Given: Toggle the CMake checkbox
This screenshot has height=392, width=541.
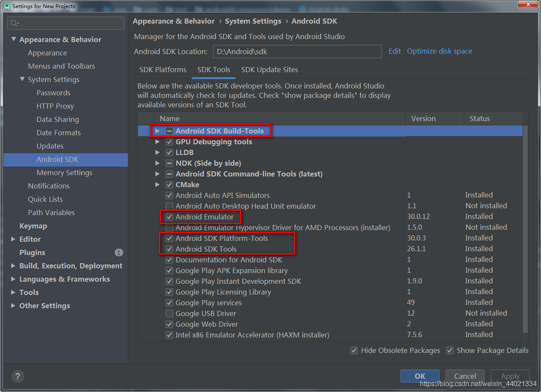Looking at the screenshot, I should pos(169,185).
